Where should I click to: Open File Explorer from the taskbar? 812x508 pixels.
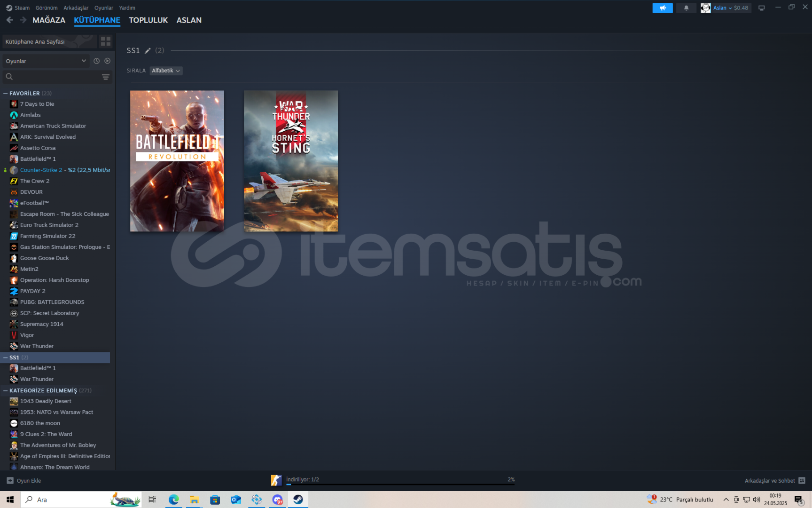click(x=194, y=500)
